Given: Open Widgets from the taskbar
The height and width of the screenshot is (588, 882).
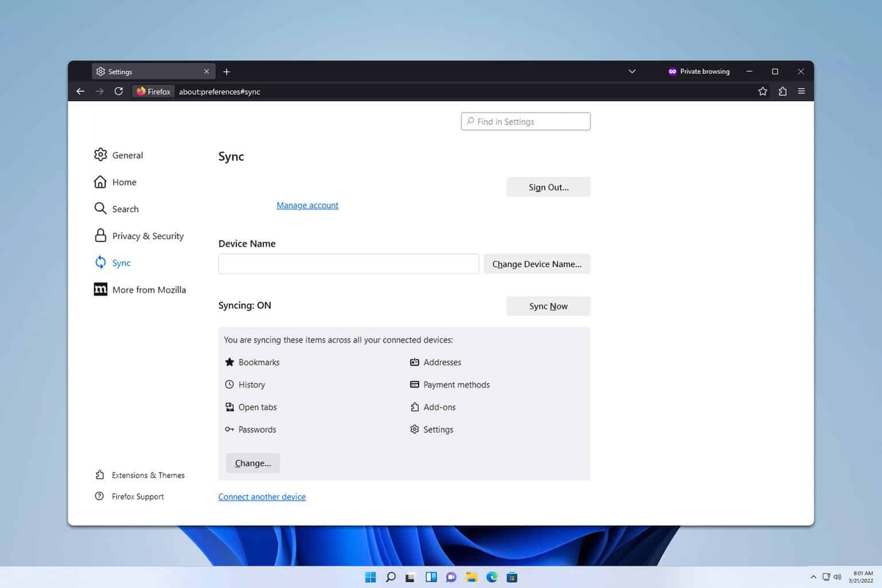Looking at the screenshot, I should [x=431, y=577].
